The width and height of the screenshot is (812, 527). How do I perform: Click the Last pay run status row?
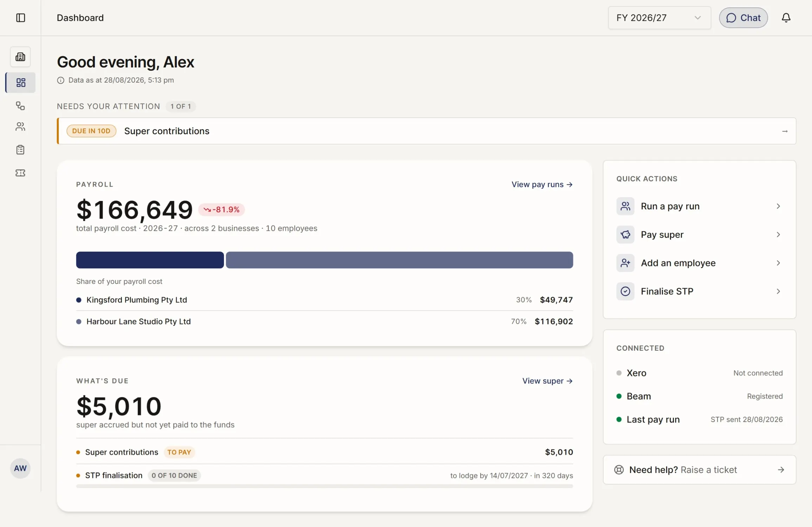[x=700, y=420]
